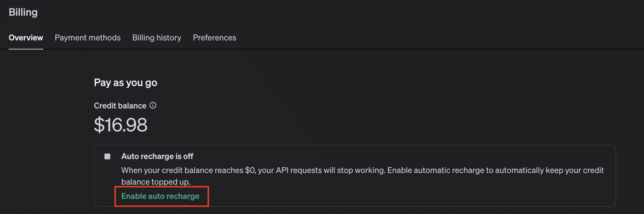Click the Enable auto recharge link
This screenshot has width=644, height=214.
[160, 196]
